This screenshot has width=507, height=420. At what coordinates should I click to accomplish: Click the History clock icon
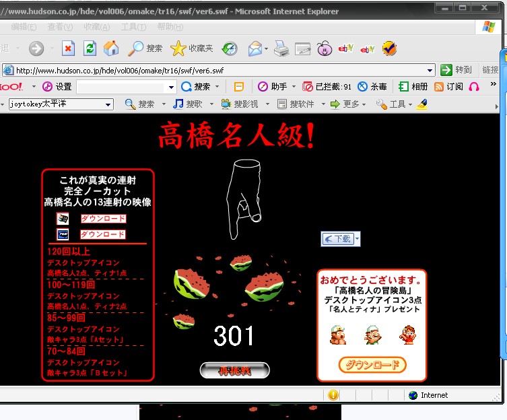(x=230, y=48)
